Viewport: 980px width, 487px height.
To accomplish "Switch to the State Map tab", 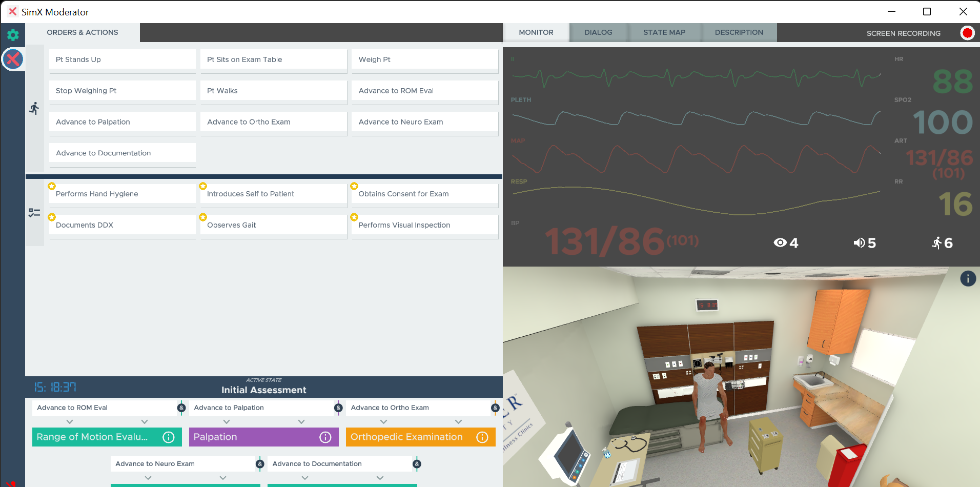I will click(x=664, y=32).
